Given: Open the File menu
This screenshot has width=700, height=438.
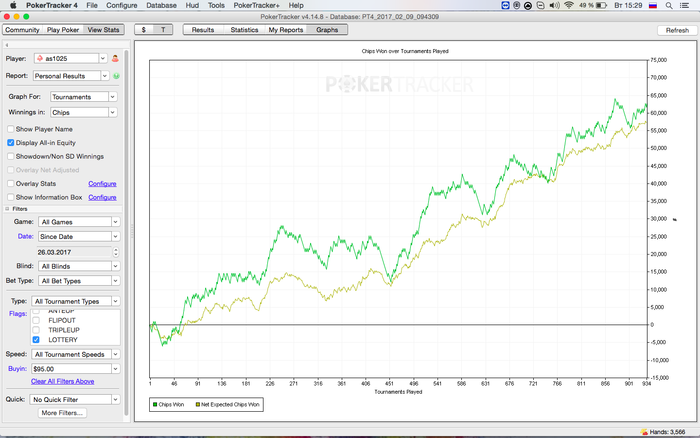Looking at the screenshot, I should (92, 5).
